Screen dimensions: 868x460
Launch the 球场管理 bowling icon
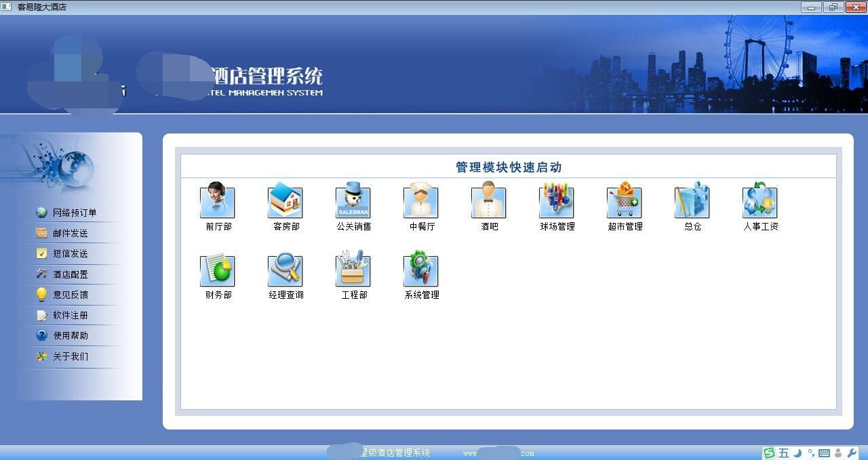click(556, 203)
